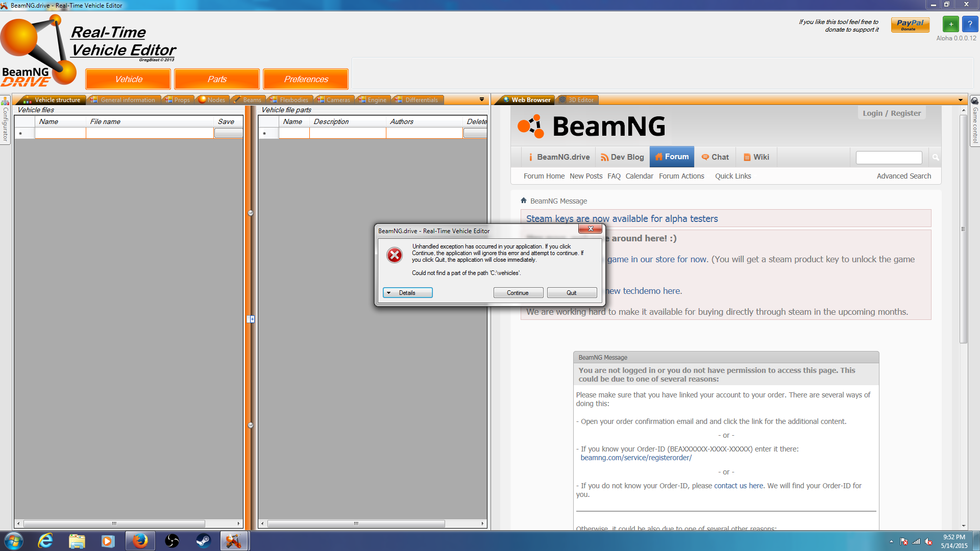Switch to the Nodes tab
This screenshot has height=551, width=980.
coord(212,100)
